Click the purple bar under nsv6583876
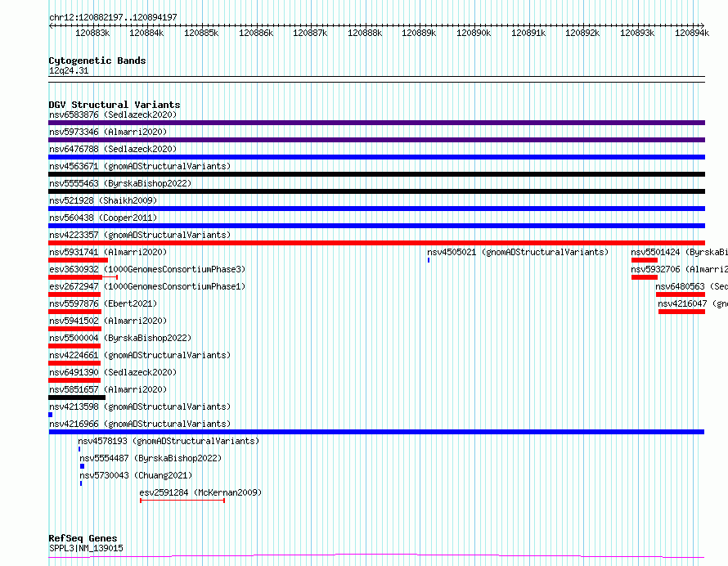Viewport: 728px width, 566px height. coord(376,123)
